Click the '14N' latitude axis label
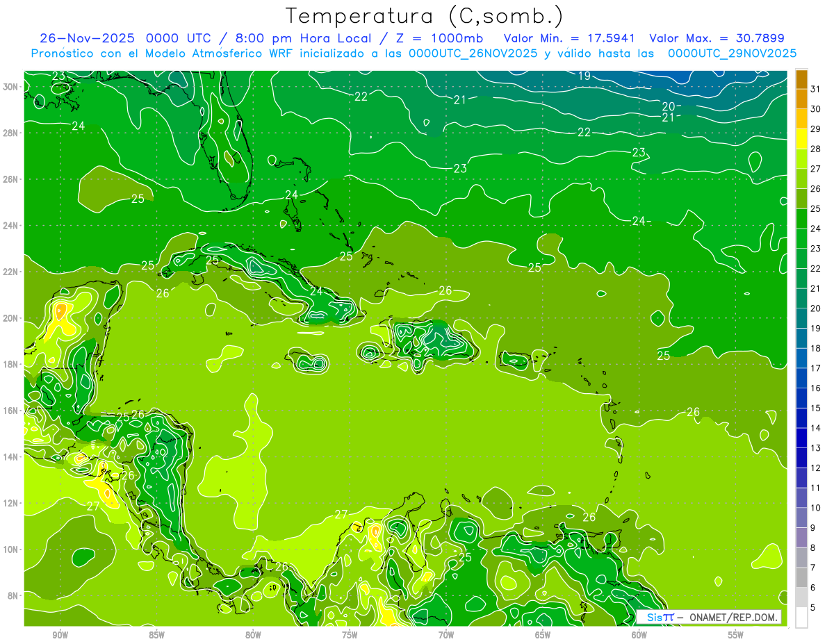The width and height of the screenshot is (834, 644). [x=12, y=456]
